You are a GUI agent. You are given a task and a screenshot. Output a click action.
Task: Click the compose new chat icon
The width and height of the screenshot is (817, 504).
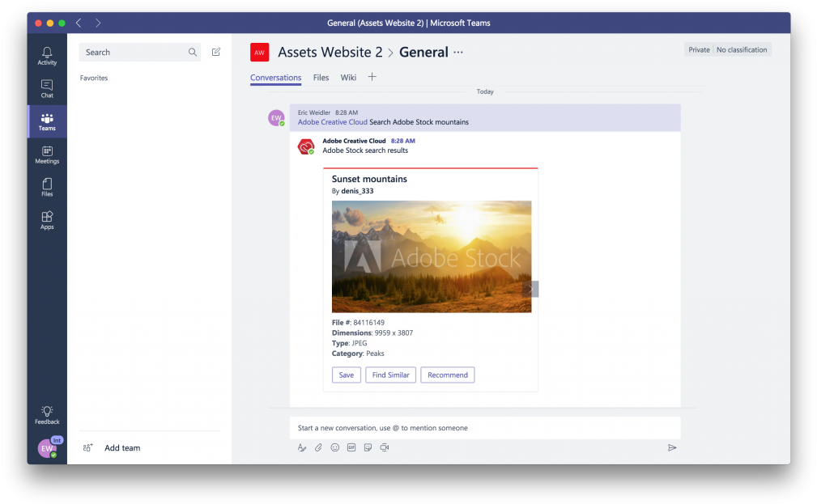click(216, 53)
